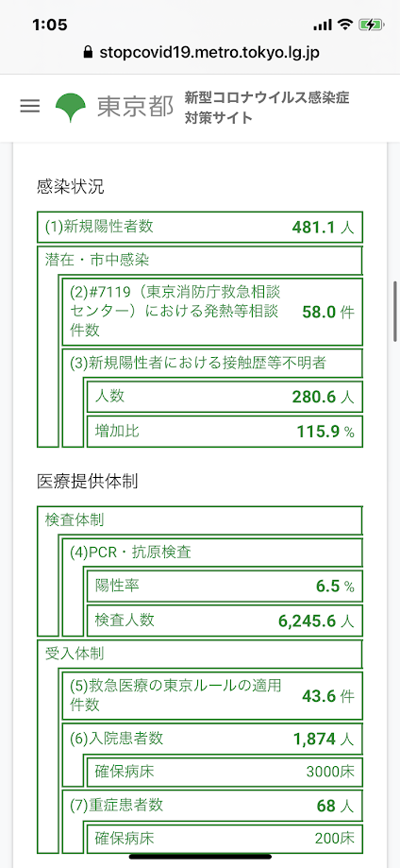Tap the 新型コロナウイルス感染症対策サイト heading
Viewport: 400px width, 868px height.
(x=267, y=108)
